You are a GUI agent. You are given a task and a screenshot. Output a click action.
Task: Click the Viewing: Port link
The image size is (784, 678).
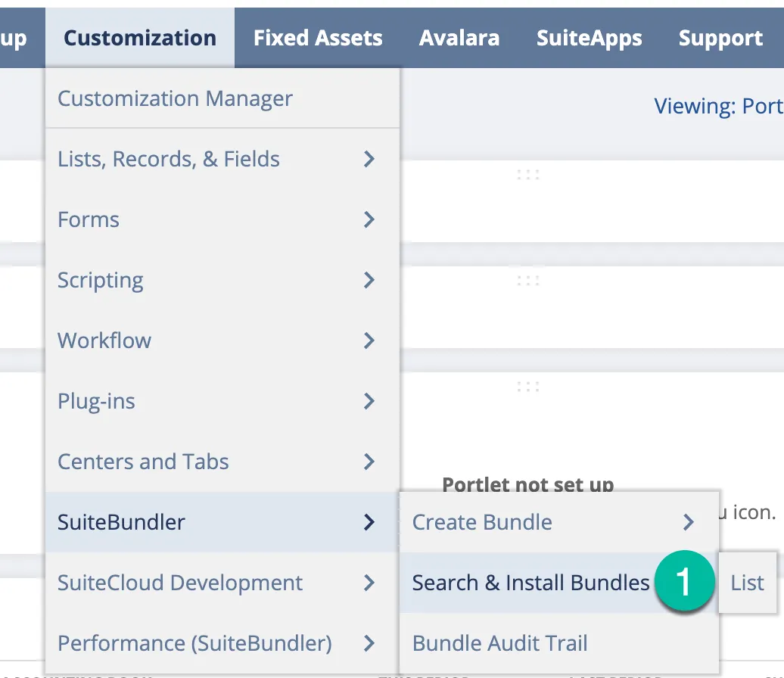(718, 106)
